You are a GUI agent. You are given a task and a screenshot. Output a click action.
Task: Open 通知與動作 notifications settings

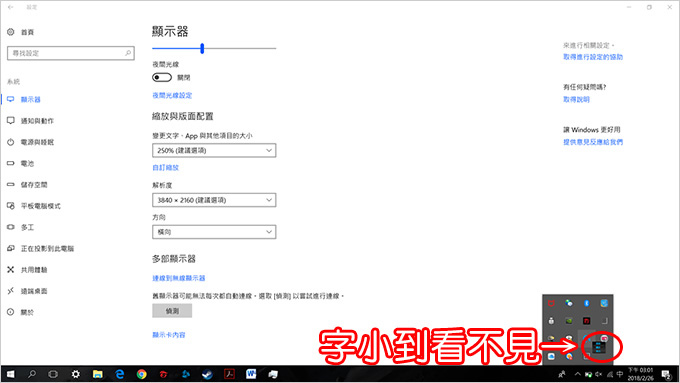[x=37, y=121]
